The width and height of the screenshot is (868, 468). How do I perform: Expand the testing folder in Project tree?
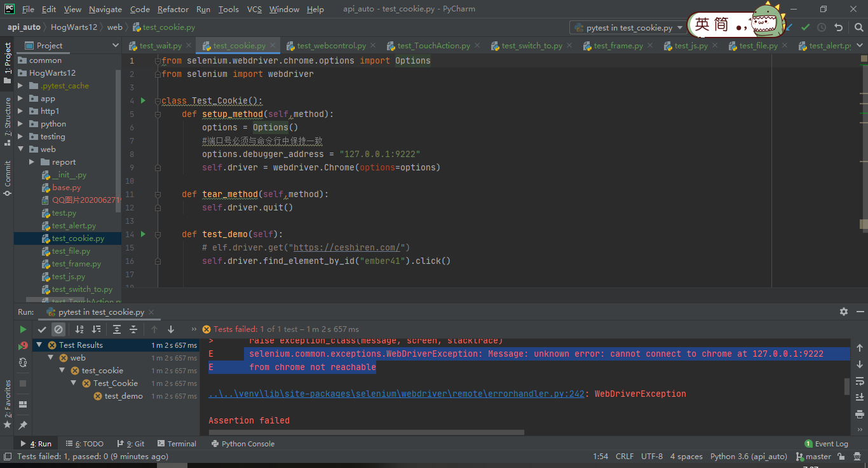coord(20,137)
